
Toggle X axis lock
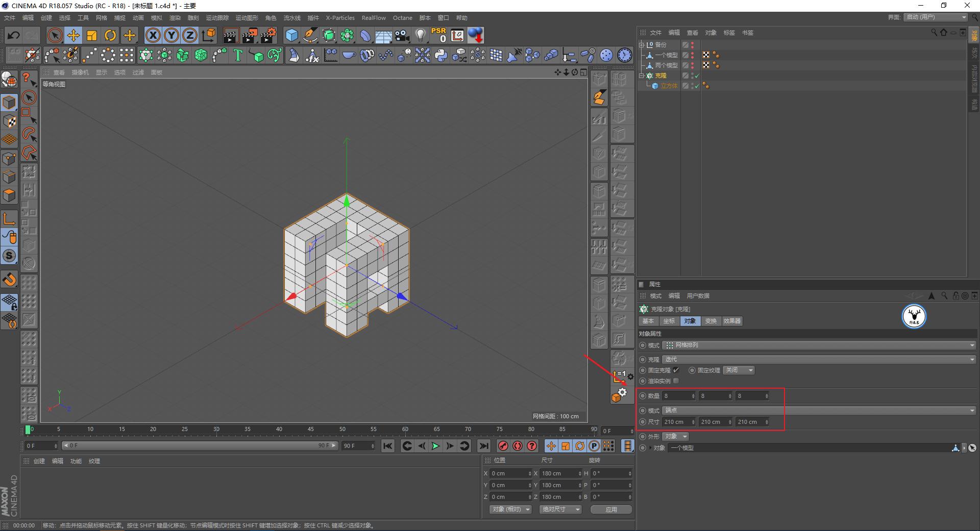point(153,35)
